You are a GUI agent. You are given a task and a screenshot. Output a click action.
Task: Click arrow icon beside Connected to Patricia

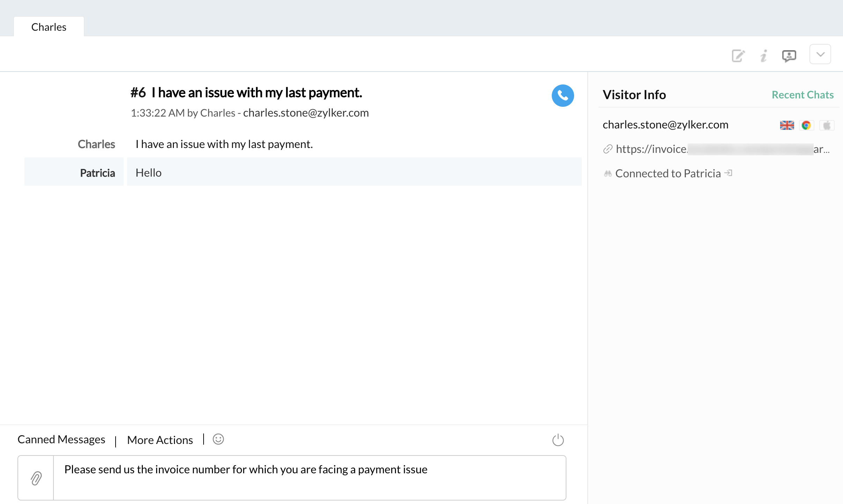[x=728, y=173]
